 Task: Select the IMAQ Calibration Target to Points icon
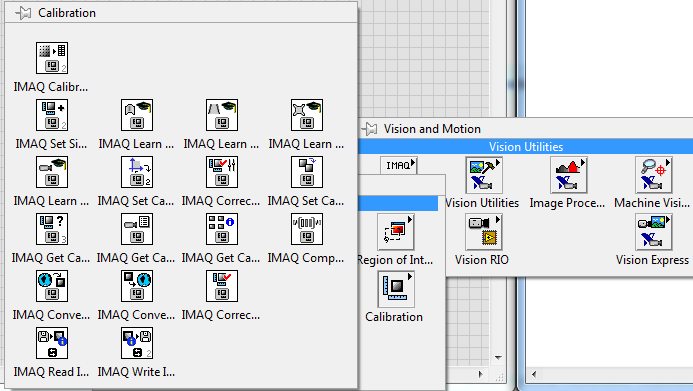(x=52, y=58)
